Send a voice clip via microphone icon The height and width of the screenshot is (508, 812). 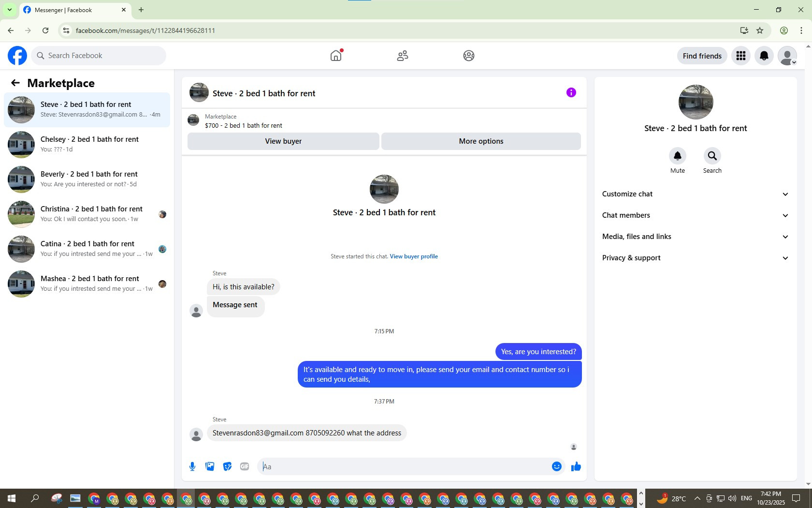coord(192,466)
